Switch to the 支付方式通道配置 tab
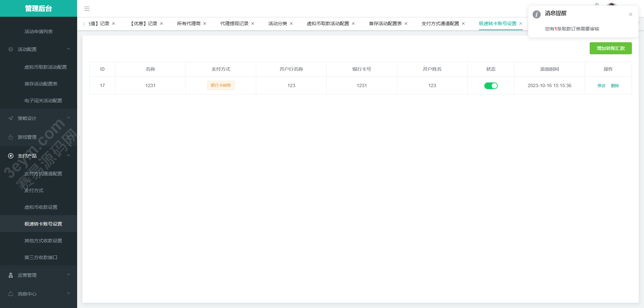Screen dimensions: 644x308 tap(440, 23)
